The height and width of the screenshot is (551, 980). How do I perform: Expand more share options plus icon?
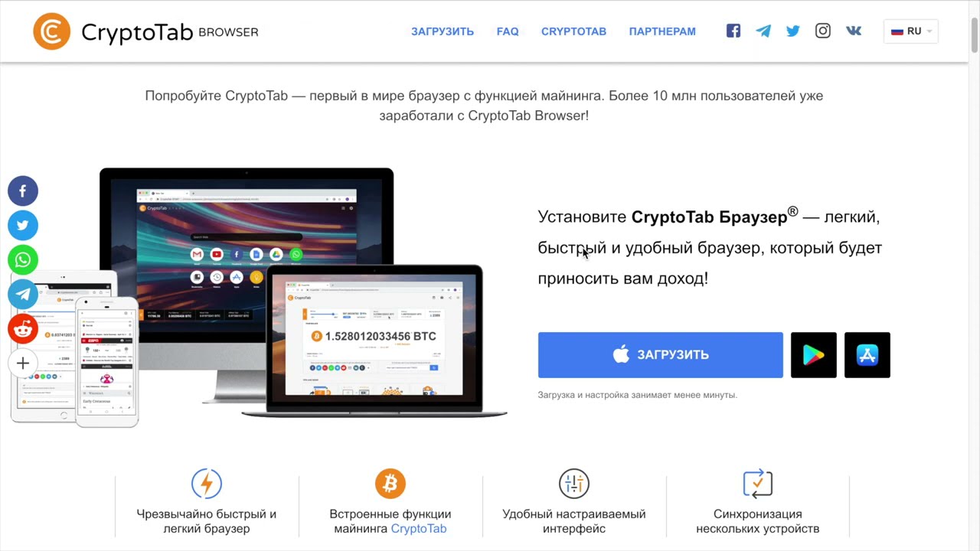23,363
